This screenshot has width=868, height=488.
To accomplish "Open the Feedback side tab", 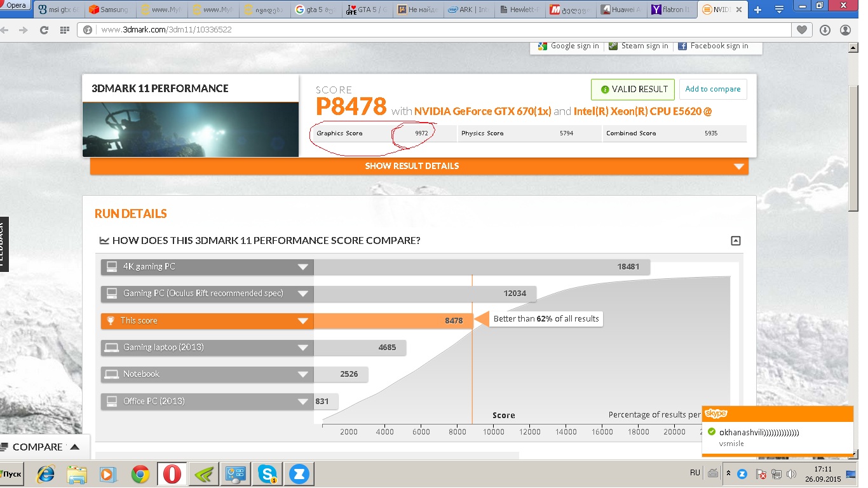I will [4, 245].
